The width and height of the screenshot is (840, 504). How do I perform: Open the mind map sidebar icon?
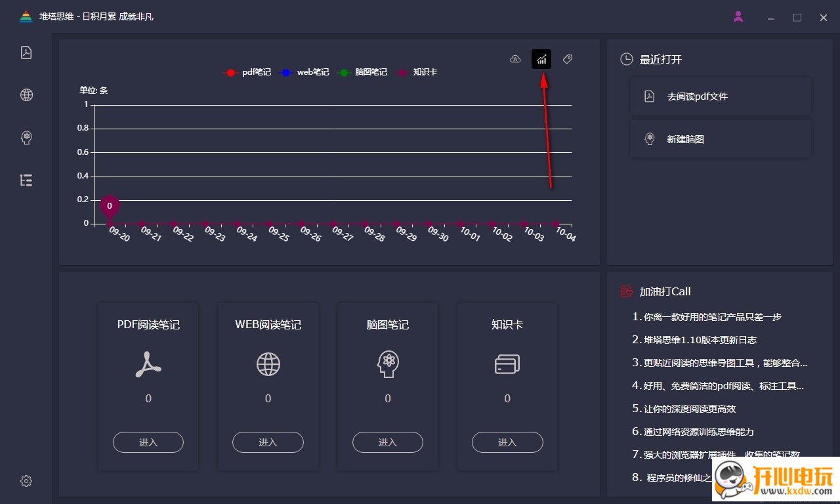(x=26, y=138)
